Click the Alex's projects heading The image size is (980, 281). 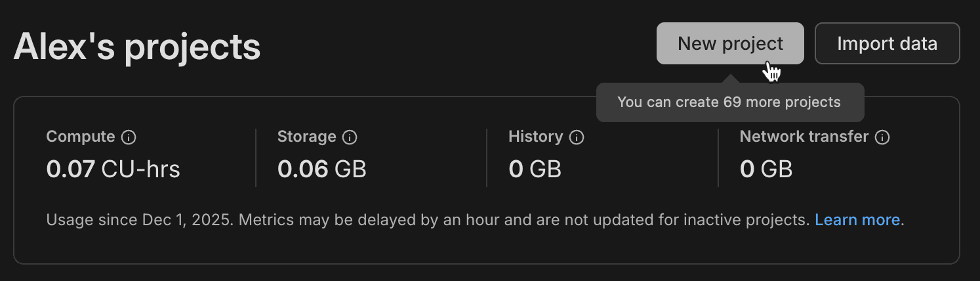[137, 47]
